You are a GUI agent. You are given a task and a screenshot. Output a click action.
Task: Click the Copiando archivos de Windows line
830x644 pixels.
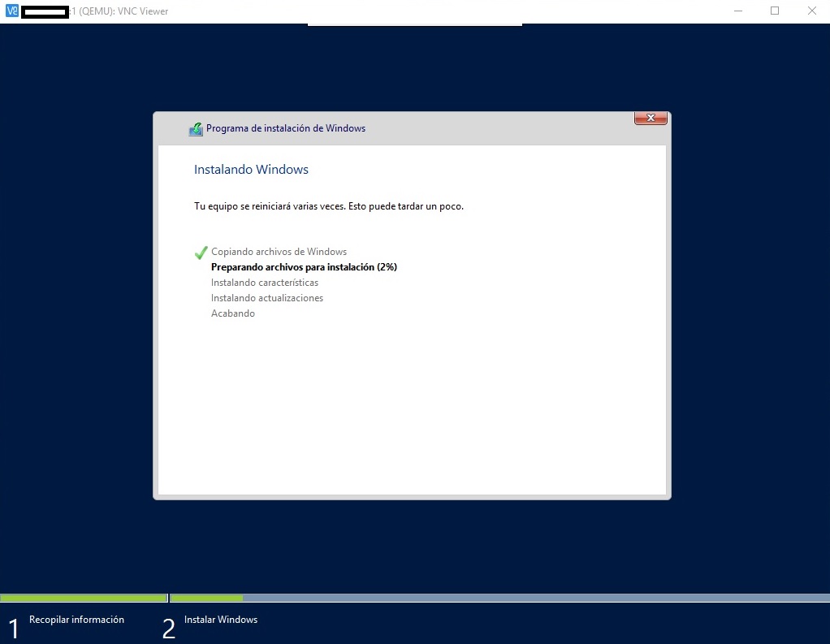coord(279,252)
